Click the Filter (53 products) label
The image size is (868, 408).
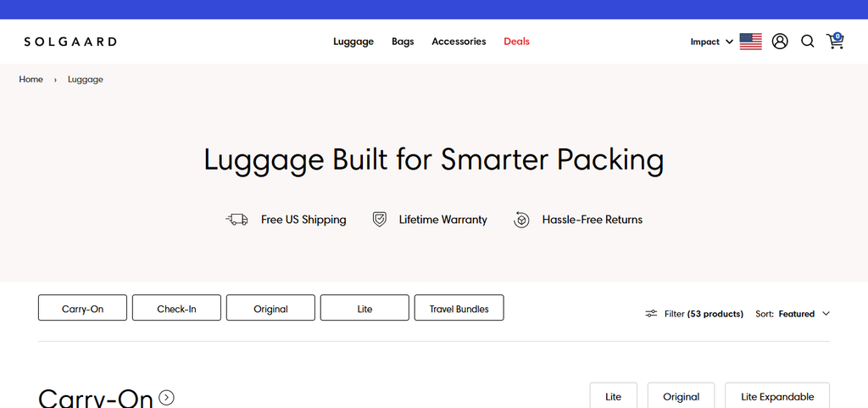(704, 314)
